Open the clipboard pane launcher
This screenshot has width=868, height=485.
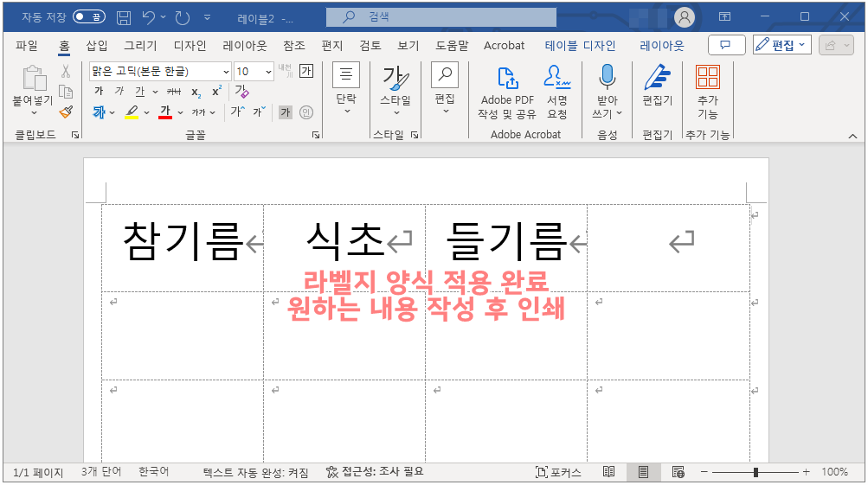click(75, 134)
